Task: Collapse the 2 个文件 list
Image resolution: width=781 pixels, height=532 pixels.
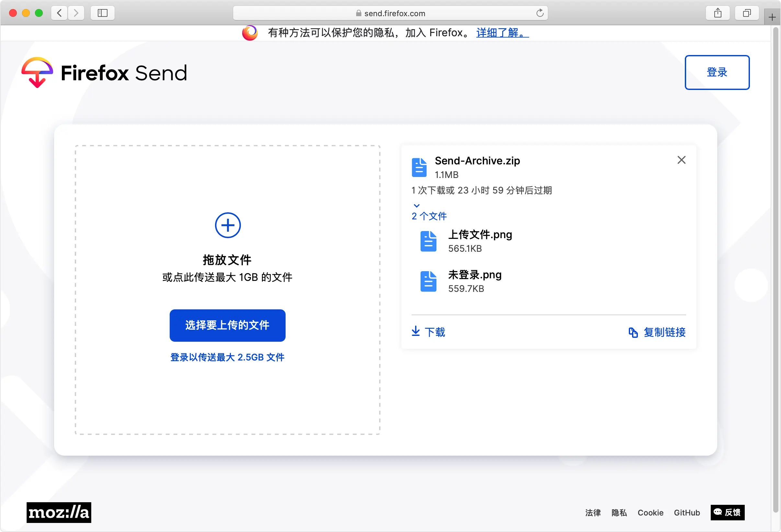Action: (x=429, y=212)
